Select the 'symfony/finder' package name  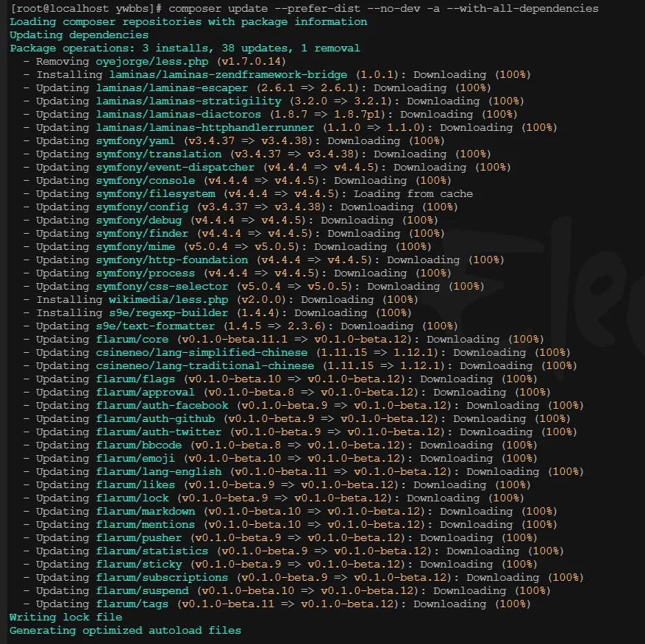(x=143, y=233)
